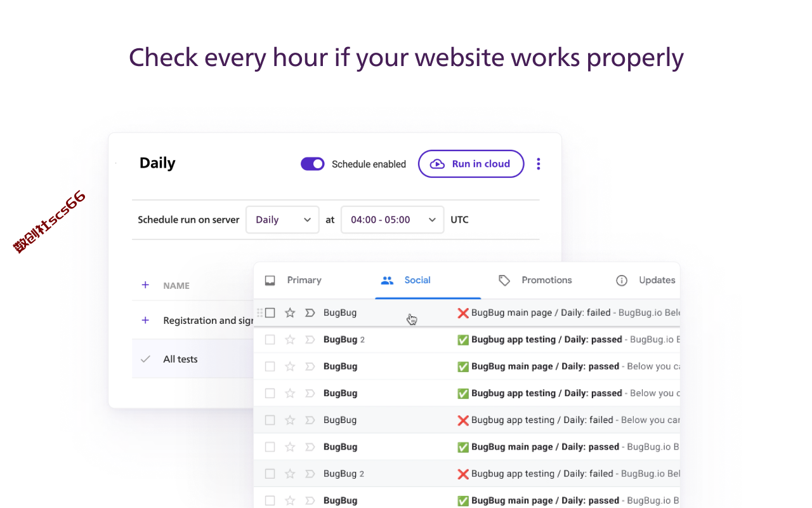Switch to the Promotions inbox tab
Screen dimensions: 812x508
tap(535, 280)
